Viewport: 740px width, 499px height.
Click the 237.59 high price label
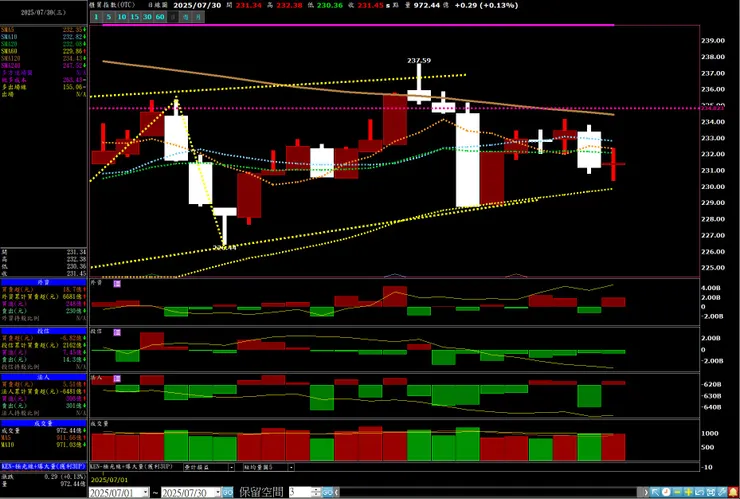419,60
